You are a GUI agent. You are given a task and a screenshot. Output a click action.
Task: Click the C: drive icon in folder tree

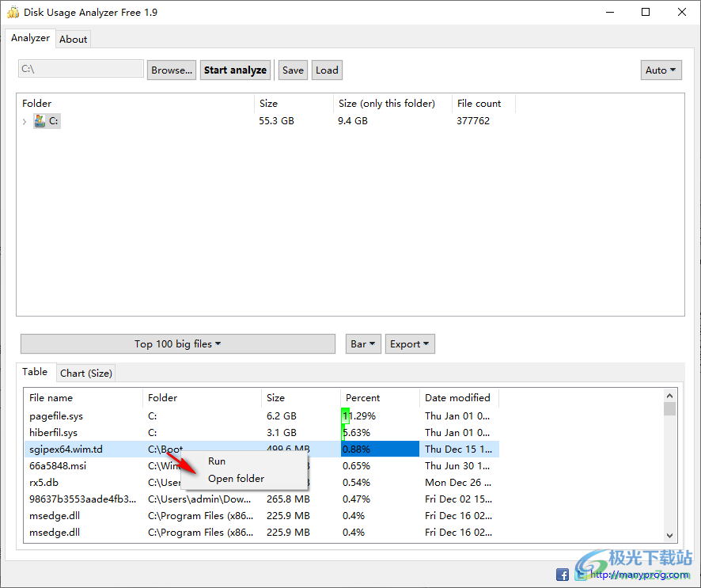point(40,121)
